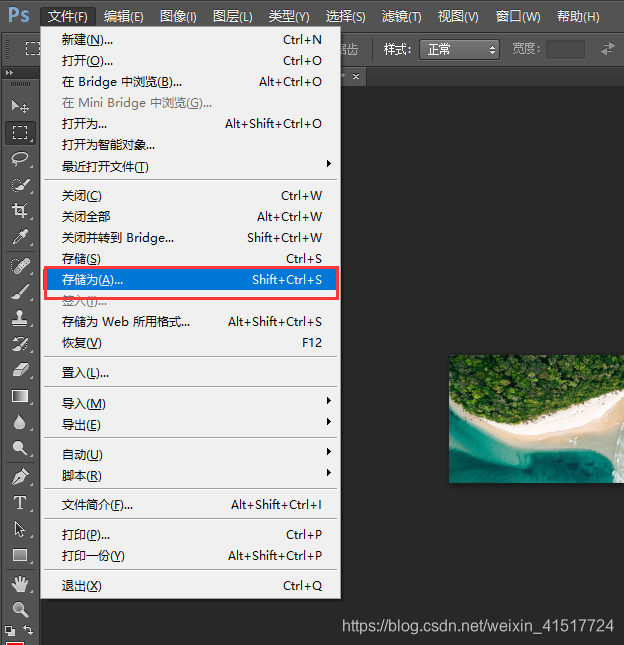Choose 打开为智能对象 entry
Screen dimensions: 624x645
pos(191,144)
